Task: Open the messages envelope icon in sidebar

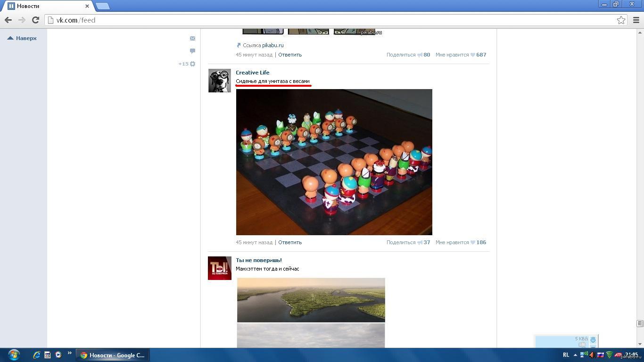Action: [x=192, y=38]
